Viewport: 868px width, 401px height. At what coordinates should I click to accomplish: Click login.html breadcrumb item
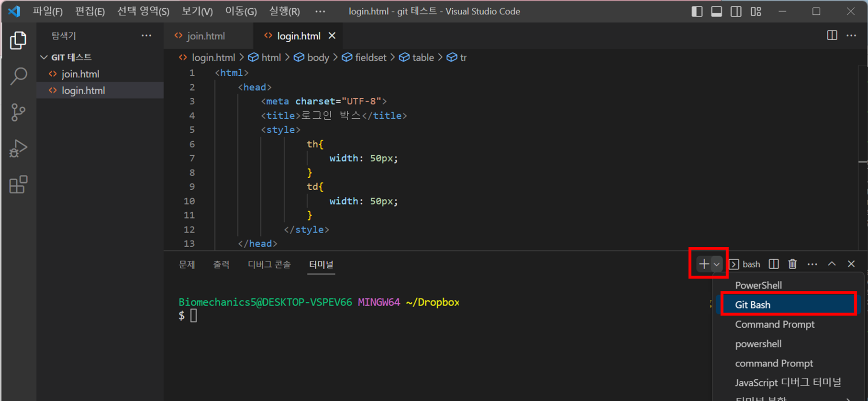tap(213, 57)
